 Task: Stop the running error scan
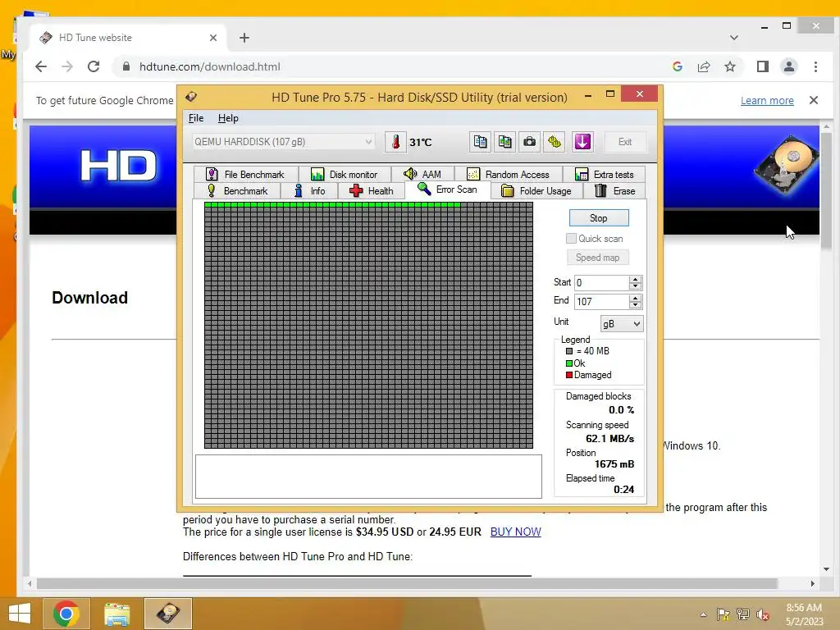tap(598, 218)
